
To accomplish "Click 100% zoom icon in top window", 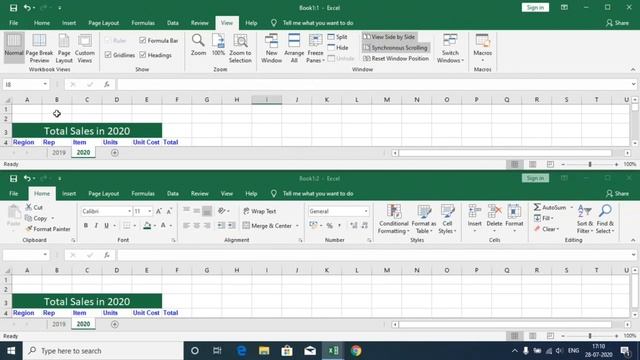I will [x=218, y=45].
